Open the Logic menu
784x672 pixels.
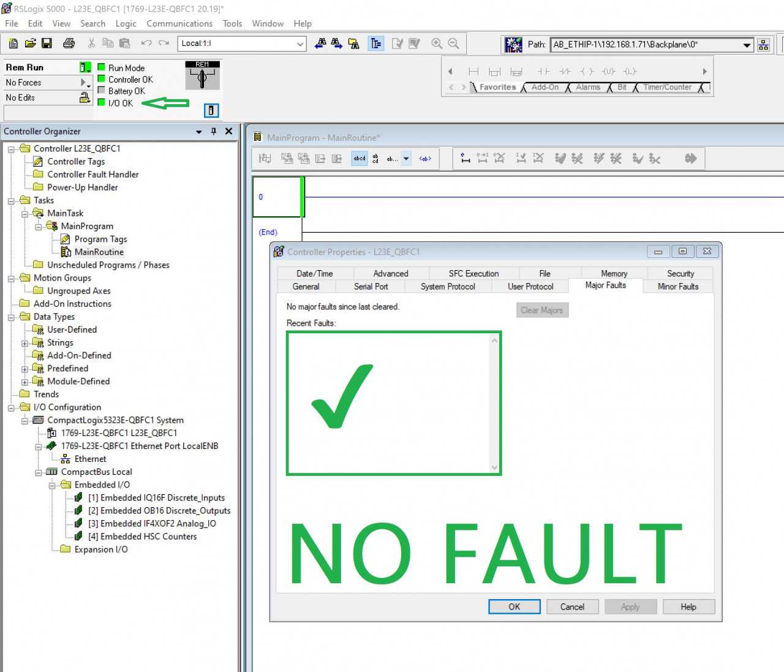coord(126,23)
